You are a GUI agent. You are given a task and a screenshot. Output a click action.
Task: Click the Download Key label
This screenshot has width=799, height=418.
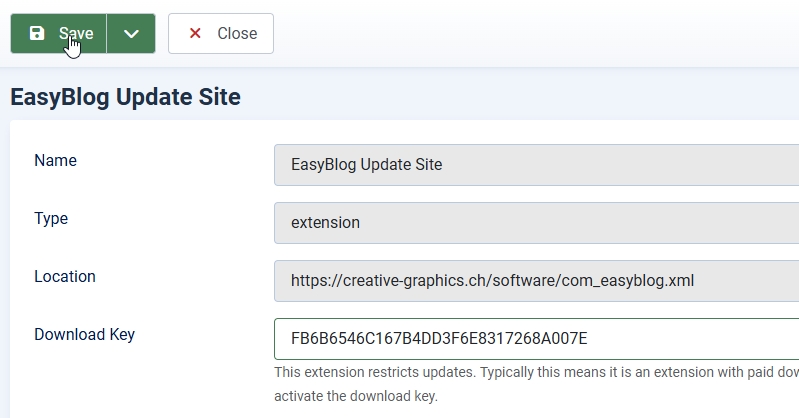[84, 335]
